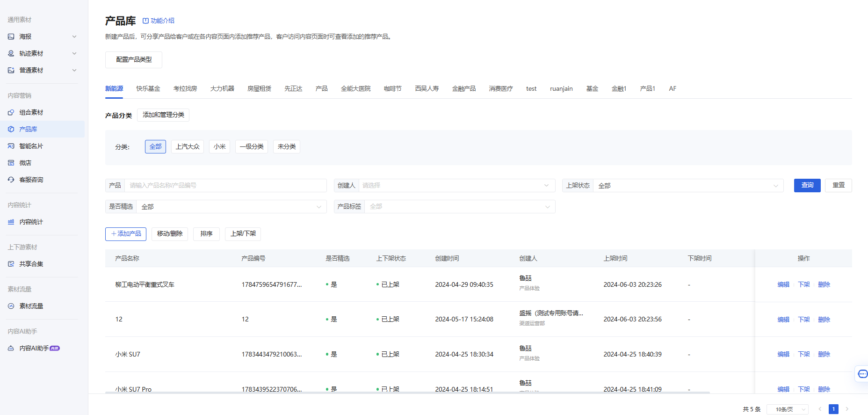Image resolution: width=868 pixels, height=415 pixels.
Task: Click product number 1784759654791677...
Action: pos(272,284)
